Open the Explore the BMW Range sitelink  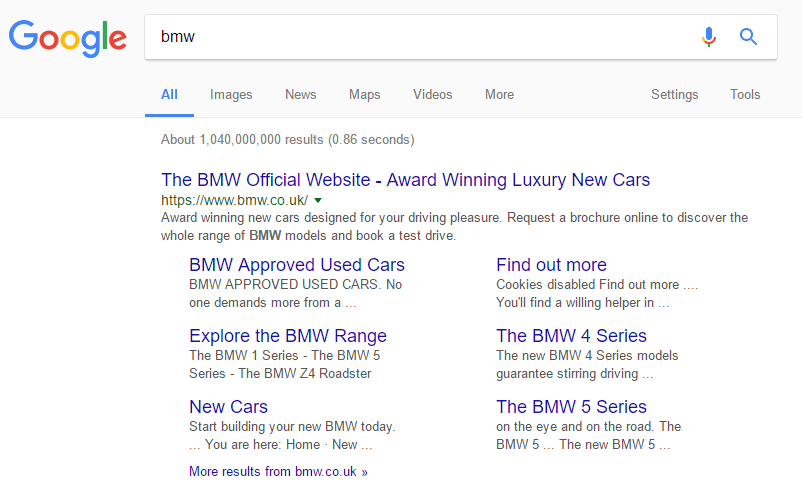287,336
